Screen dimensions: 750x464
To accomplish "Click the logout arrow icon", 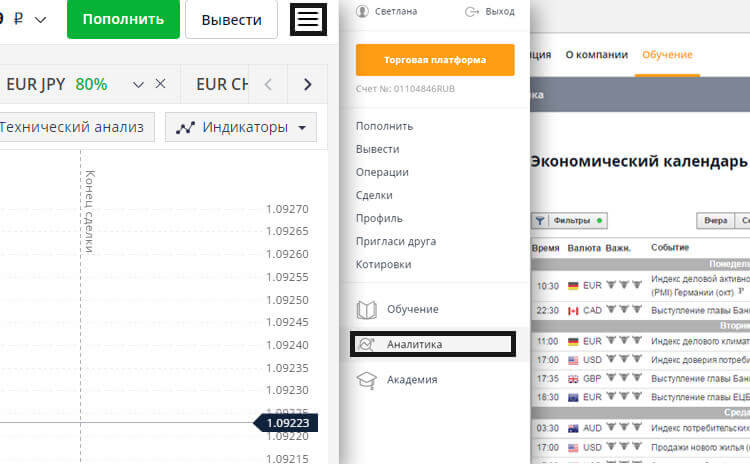I will 472,11.
